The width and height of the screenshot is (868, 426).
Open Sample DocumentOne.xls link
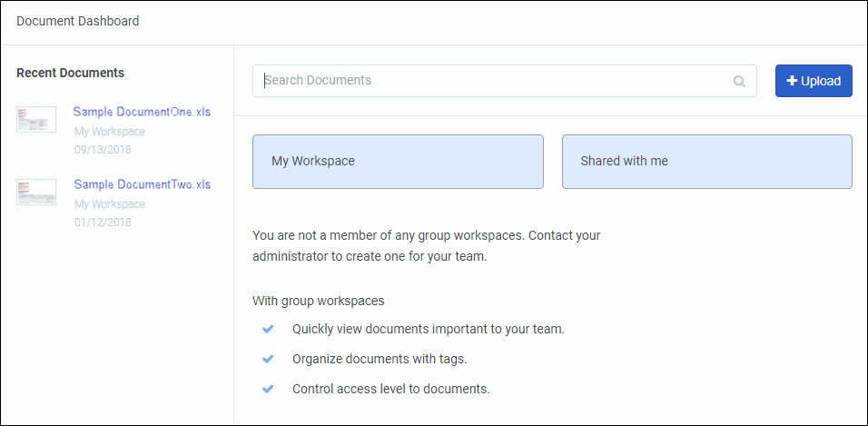143,112
